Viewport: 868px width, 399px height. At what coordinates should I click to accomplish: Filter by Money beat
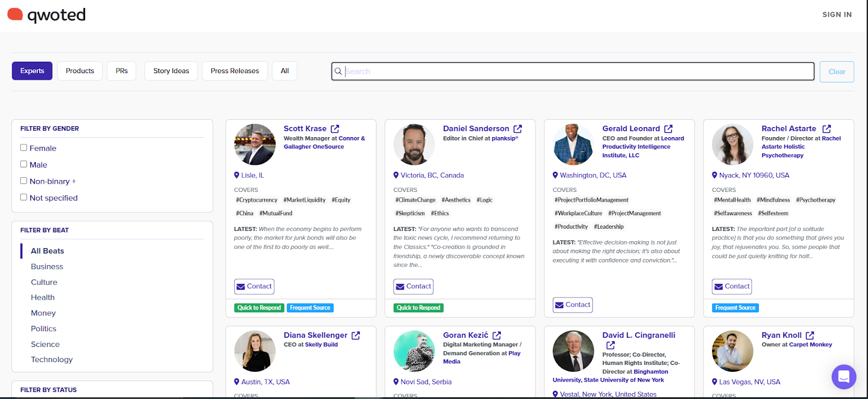[43, 313]
